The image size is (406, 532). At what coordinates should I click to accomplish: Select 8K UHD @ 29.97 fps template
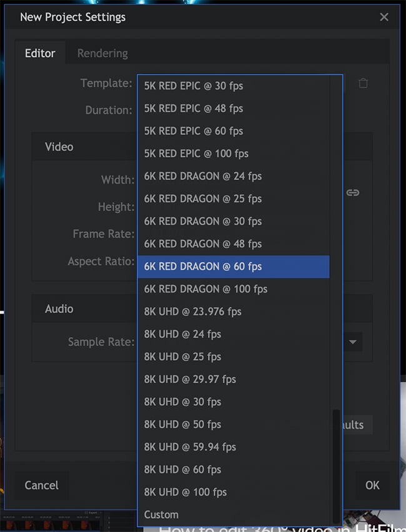click(234, 379)
